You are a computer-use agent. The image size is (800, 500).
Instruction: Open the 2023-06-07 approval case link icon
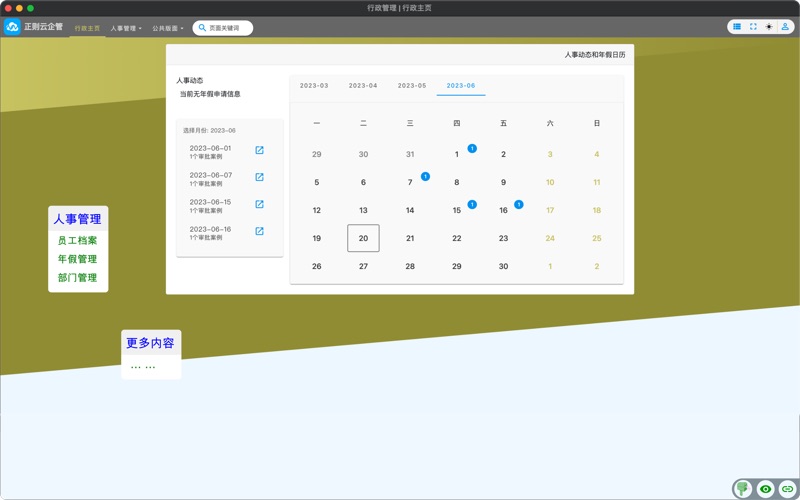[259, 178]
